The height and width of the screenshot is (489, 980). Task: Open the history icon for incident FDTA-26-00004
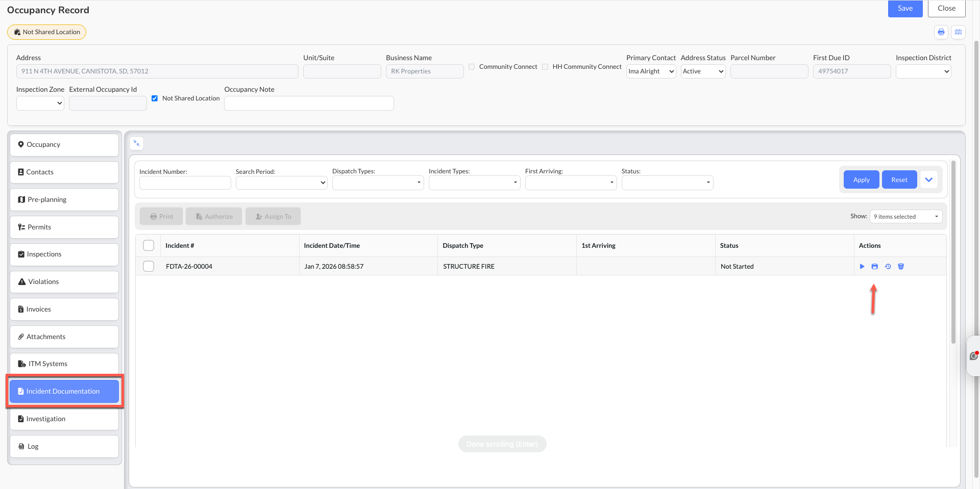[888, 267]
